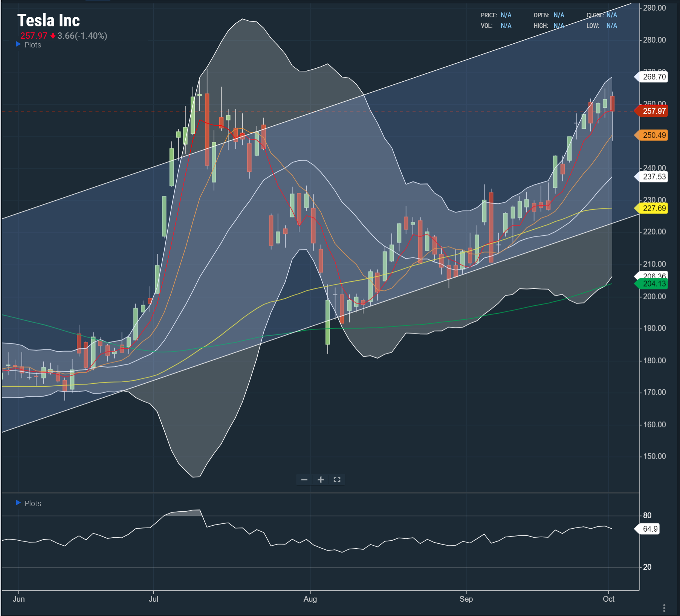Click the Sep label on time axis
This screenshot has width=680, height=616.
466,599
